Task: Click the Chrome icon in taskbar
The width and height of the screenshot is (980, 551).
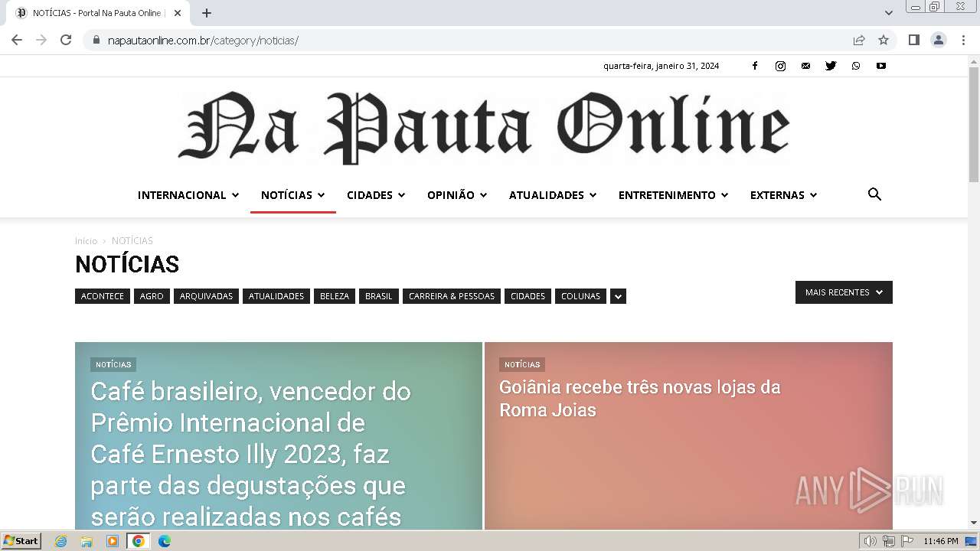Action: 139,541
